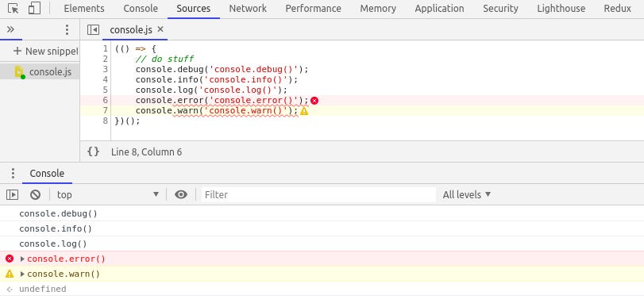Expand the console.error() message
The image size is (644, 299).
[x=22, y=259]
